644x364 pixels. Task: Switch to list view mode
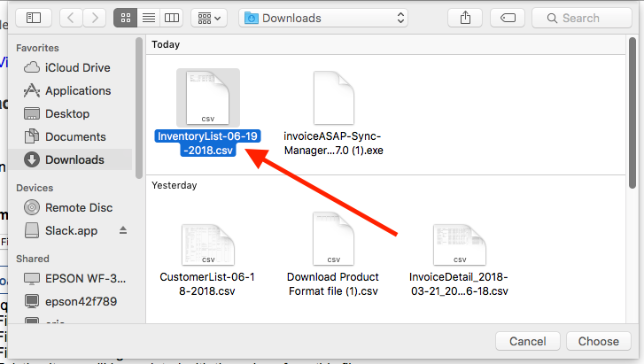[x=150, y=18]
